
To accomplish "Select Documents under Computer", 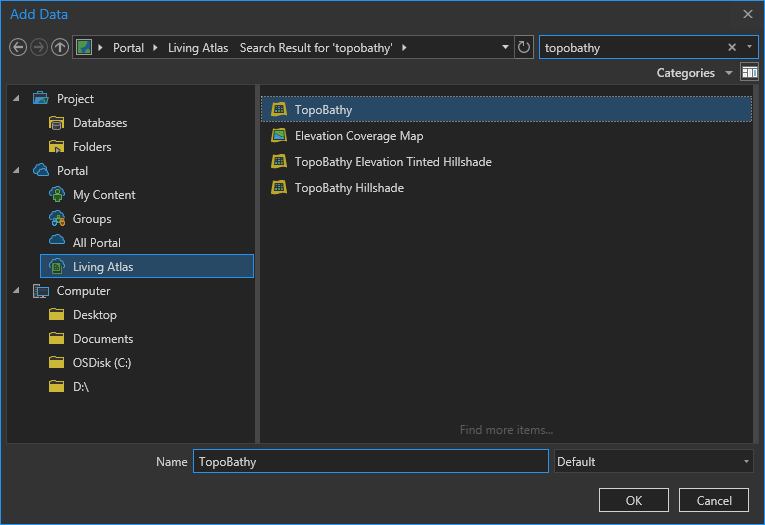I will click(103, 339).
